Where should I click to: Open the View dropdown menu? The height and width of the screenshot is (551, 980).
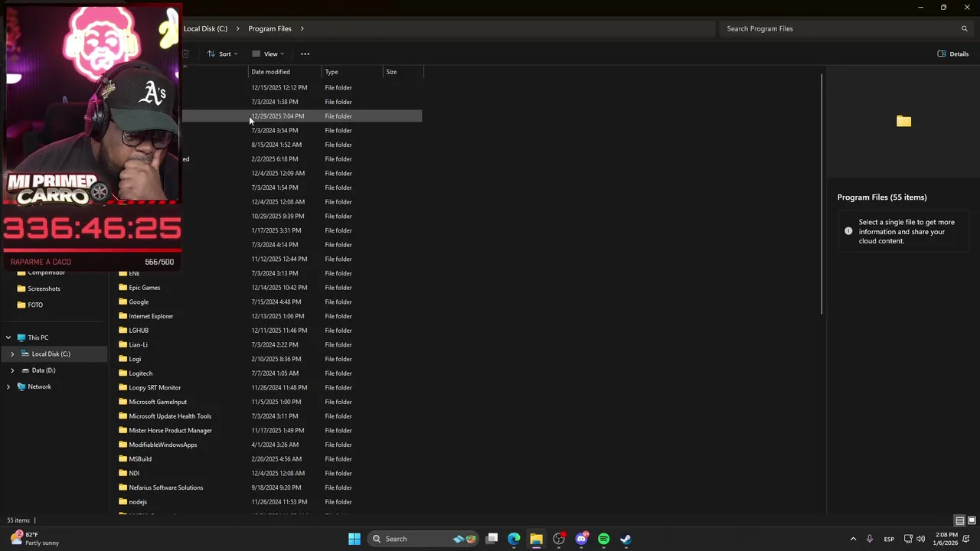268,54
